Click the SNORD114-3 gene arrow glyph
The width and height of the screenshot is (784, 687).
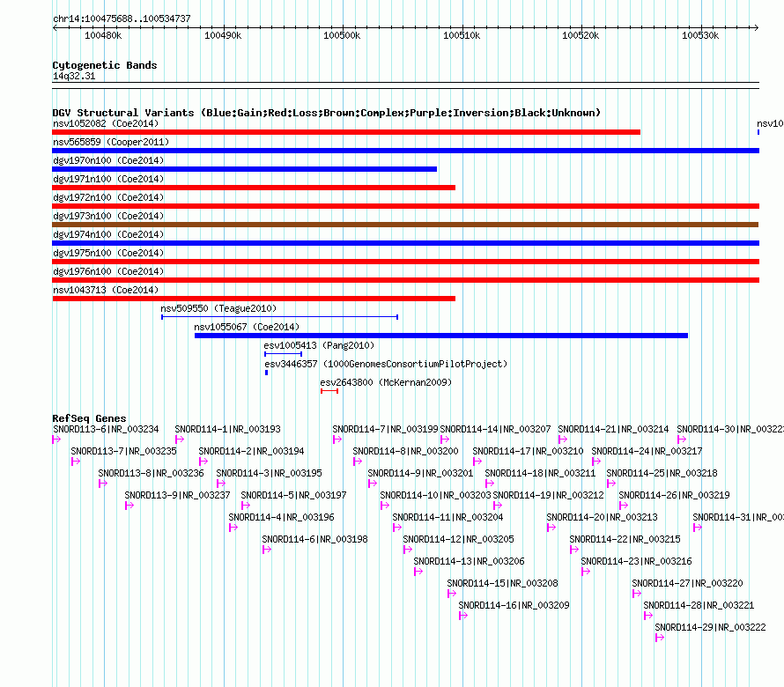221,484
